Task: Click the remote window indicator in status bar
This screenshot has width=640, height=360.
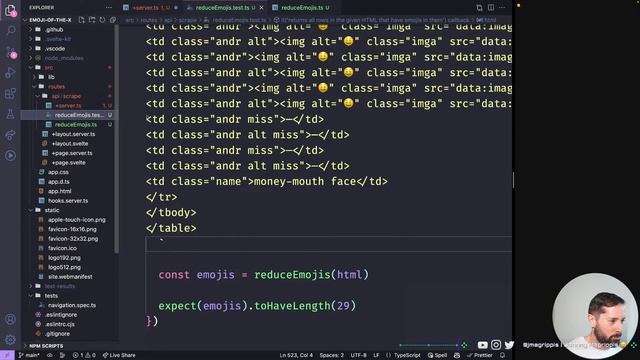Action: click(x=7, y=355)
